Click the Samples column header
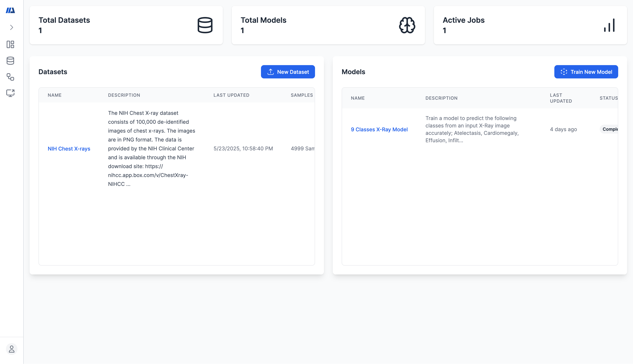Viewport: 633px width, 364px height. pyautogui.click(x=302, y=95)
